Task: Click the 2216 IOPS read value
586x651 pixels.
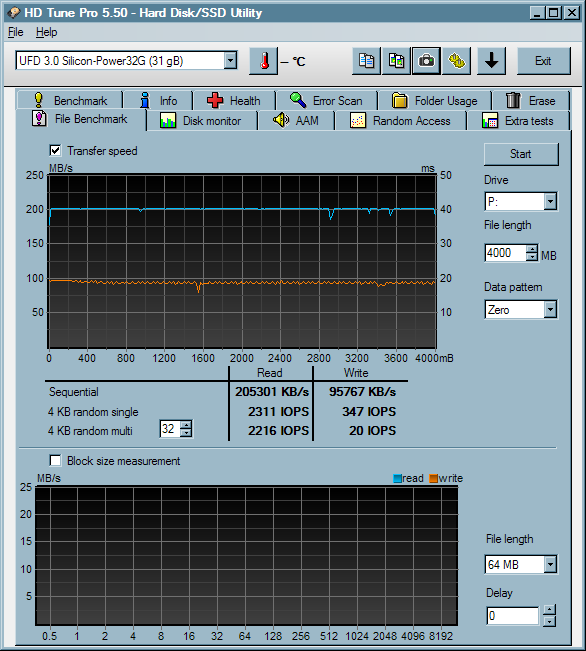Action: coord(278,431)
